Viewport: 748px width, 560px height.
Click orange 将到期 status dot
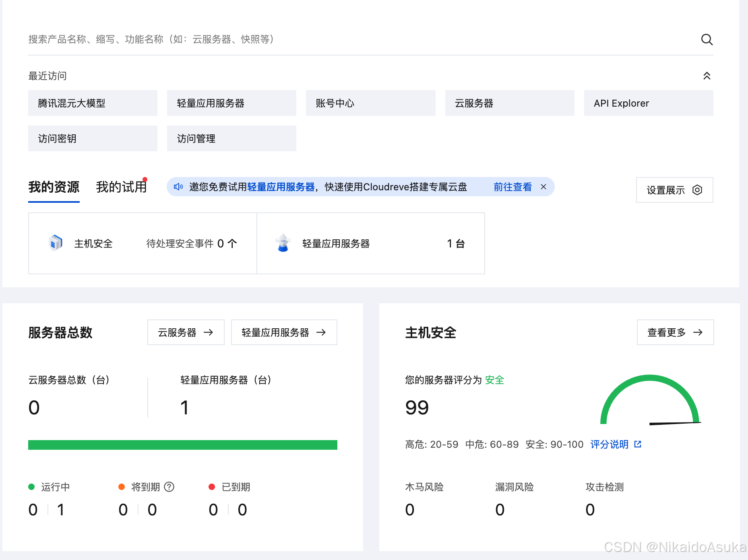pos(122,487)
